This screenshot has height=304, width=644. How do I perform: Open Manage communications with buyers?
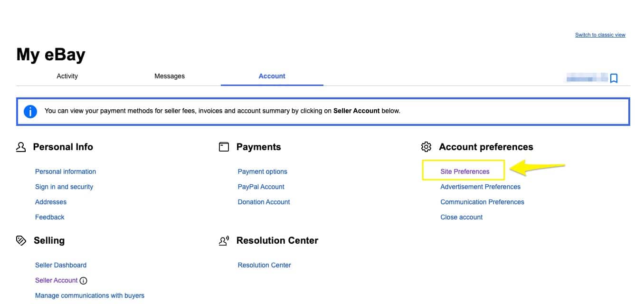pos(90,295)
